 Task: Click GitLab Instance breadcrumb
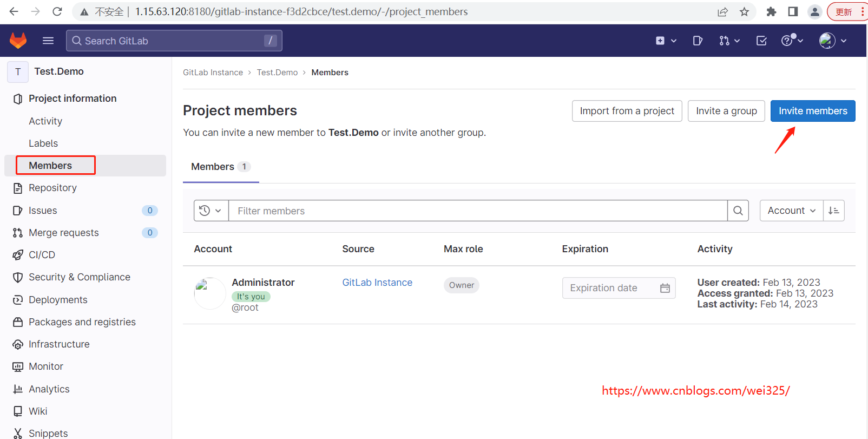click(x=213, y=73)
